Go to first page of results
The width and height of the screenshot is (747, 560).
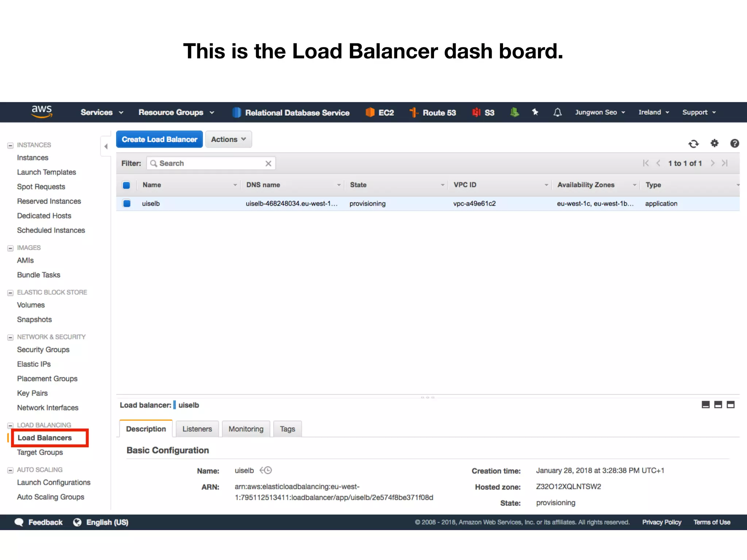coord(646,163)
